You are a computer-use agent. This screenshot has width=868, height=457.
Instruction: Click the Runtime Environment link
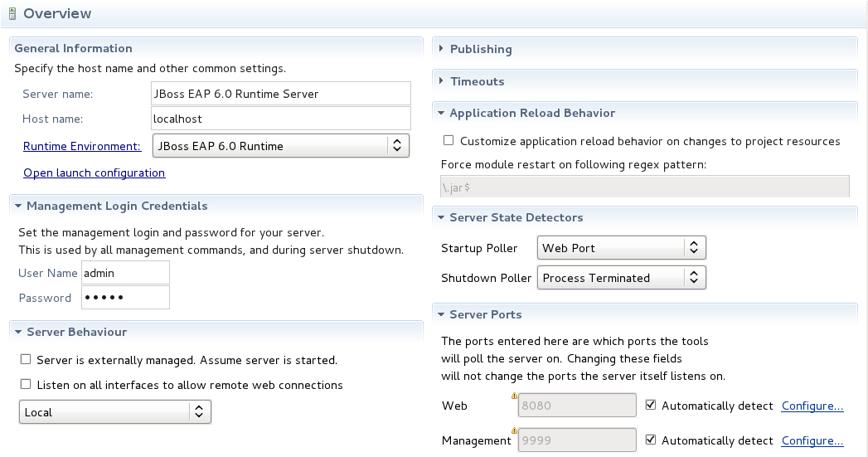tap(81, 146)
